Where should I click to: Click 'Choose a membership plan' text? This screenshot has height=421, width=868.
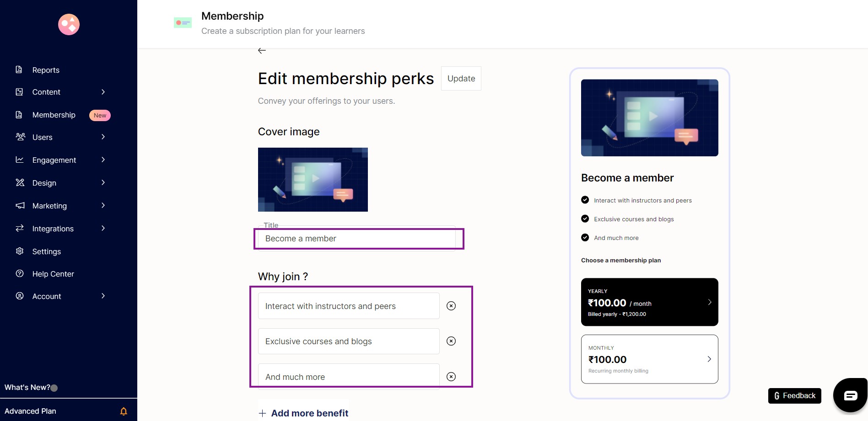point(621,260)
